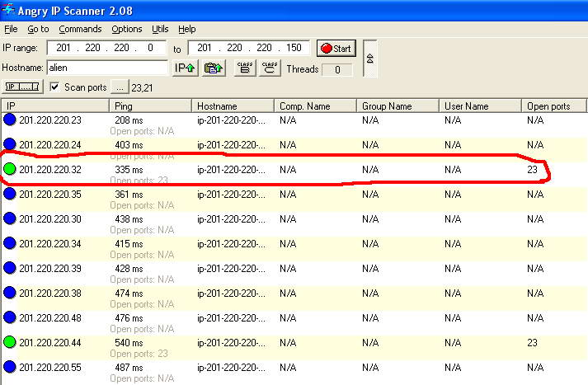Click the clipboard paste IP icon
588x385 pixels.
coord(214,68)
